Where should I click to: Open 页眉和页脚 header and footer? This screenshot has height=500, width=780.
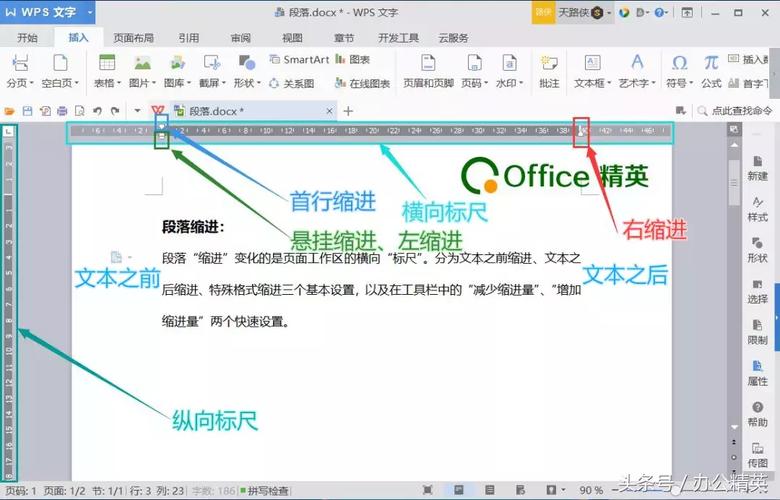(428, 71)
